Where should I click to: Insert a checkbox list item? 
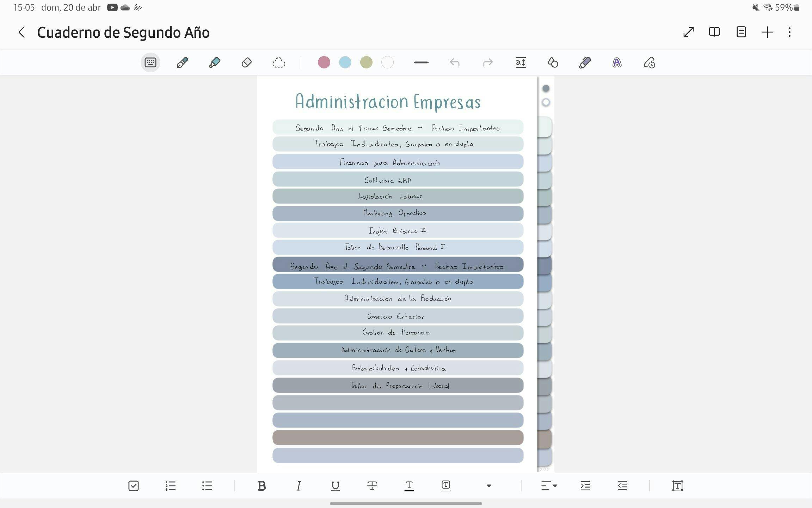134,486
